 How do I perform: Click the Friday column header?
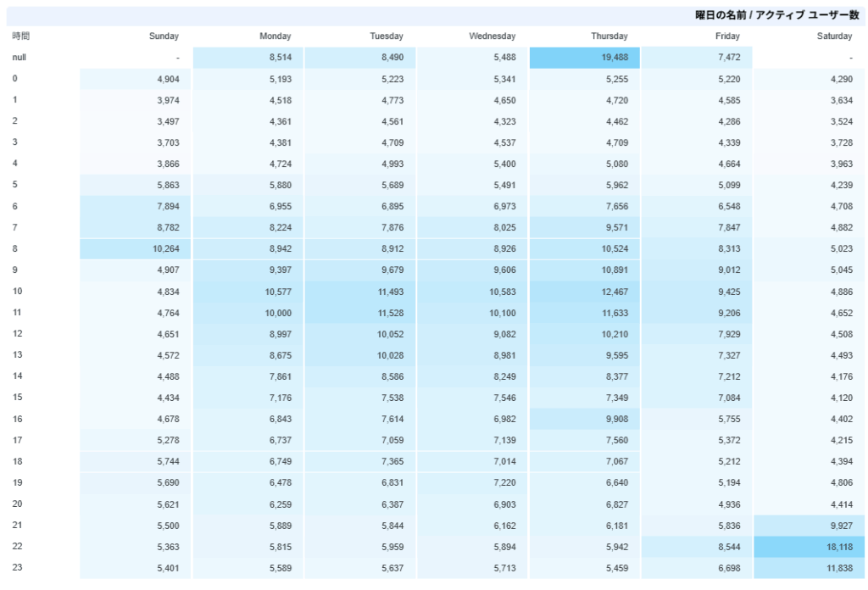pos(727,36)
